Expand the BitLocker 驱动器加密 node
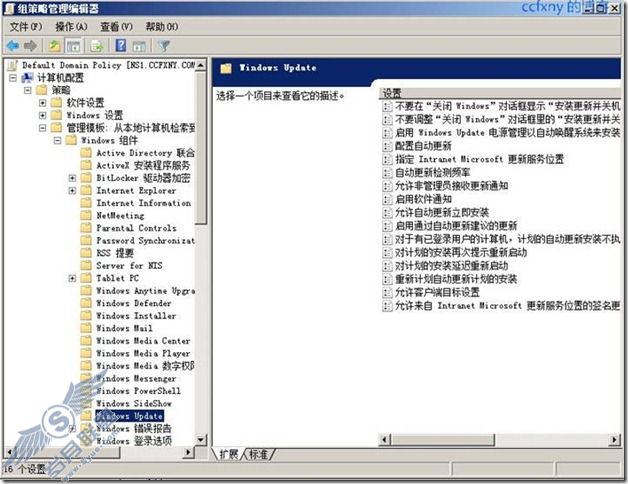The height and width of the screenshot is (484, 628). tap(72, 178)
